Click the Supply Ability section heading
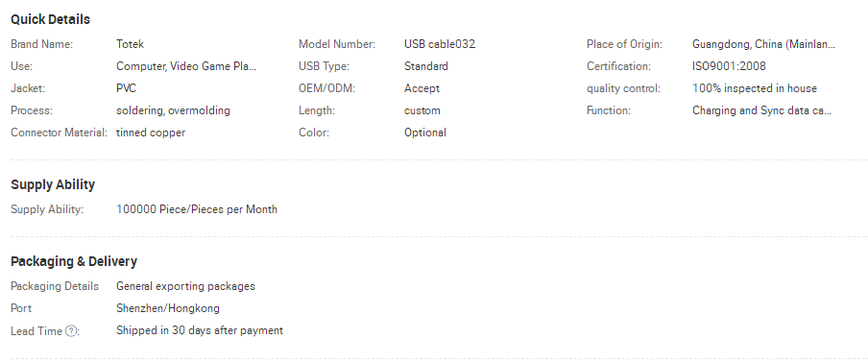868x363 pixels. pos(53,184)
